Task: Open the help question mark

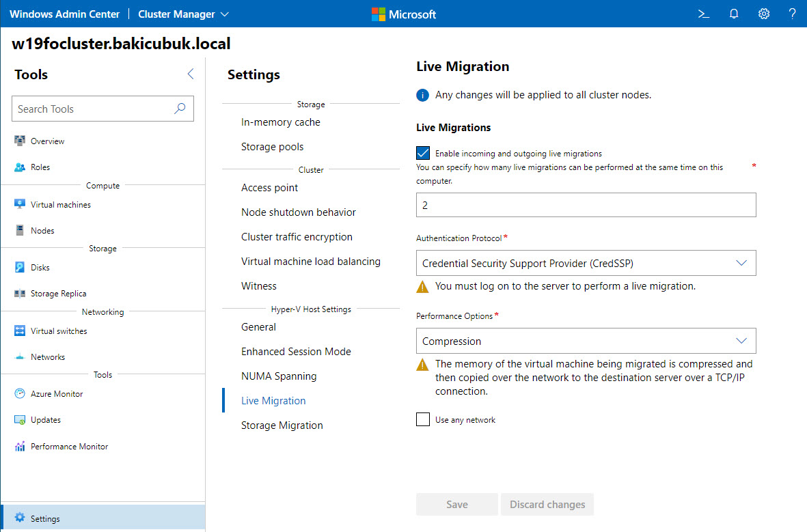Action: 792,14
